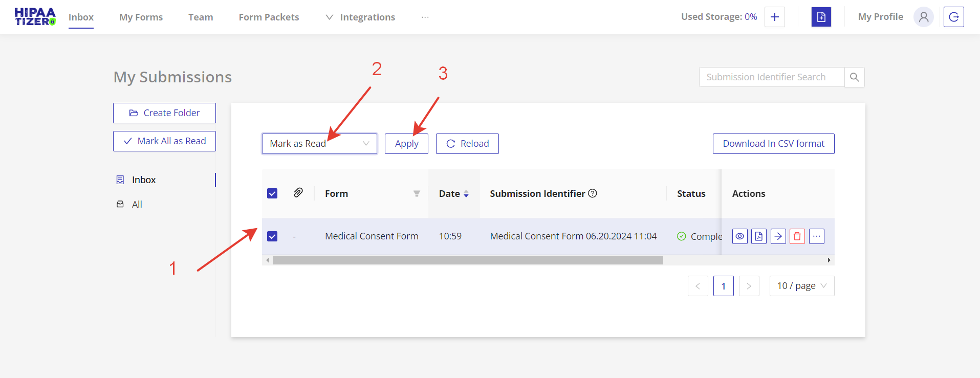Click Download In CSV format button
The width and height of the screenshot is (980, 378).
(773, 144)
